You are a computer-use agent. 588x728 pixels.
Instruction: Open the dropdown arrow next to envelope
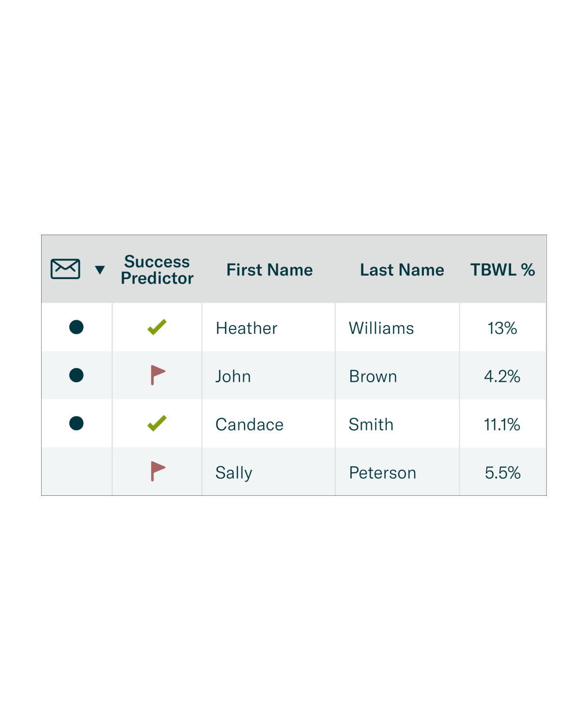pos(100,270)
